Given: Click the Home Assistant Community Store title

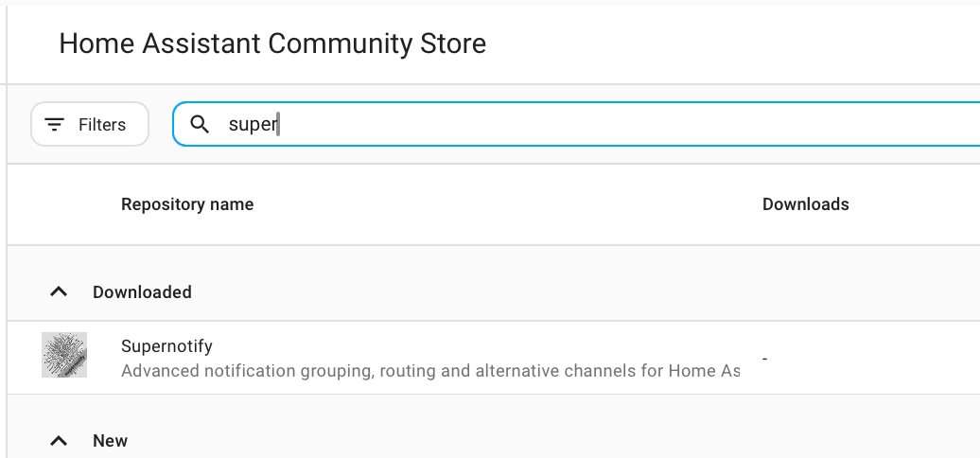Looking at the screenshot, I should pos(272,44).
